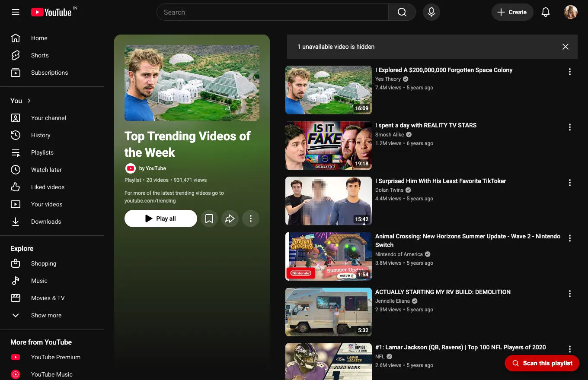Open thumbnail of Forgotten Space Colony video

[x=329, y=90]
